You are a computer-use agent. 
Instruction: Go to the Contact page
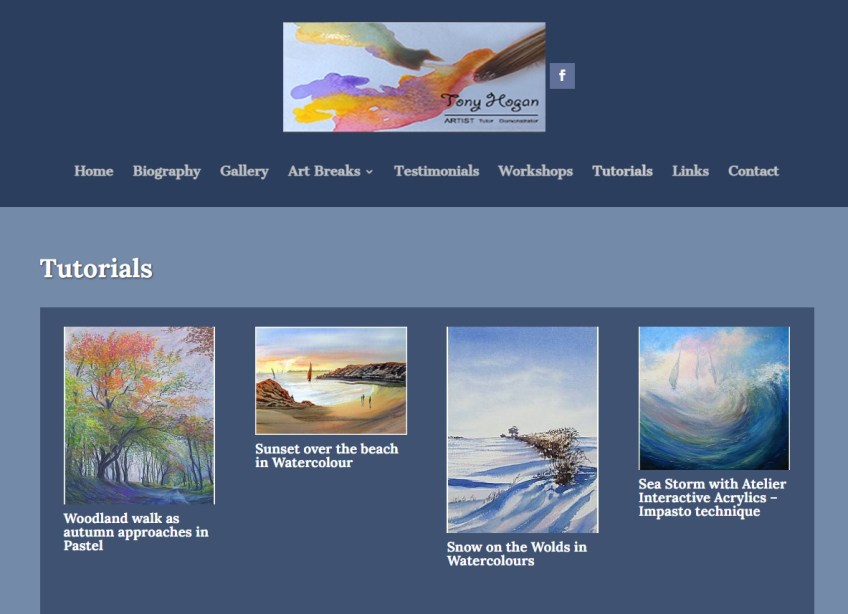[753, 171]
